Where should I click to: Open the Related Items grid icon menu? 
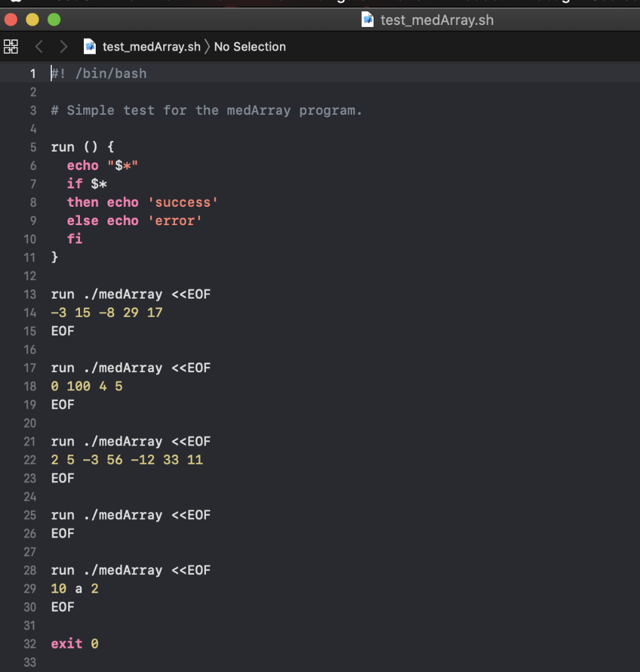pos(11,46)
